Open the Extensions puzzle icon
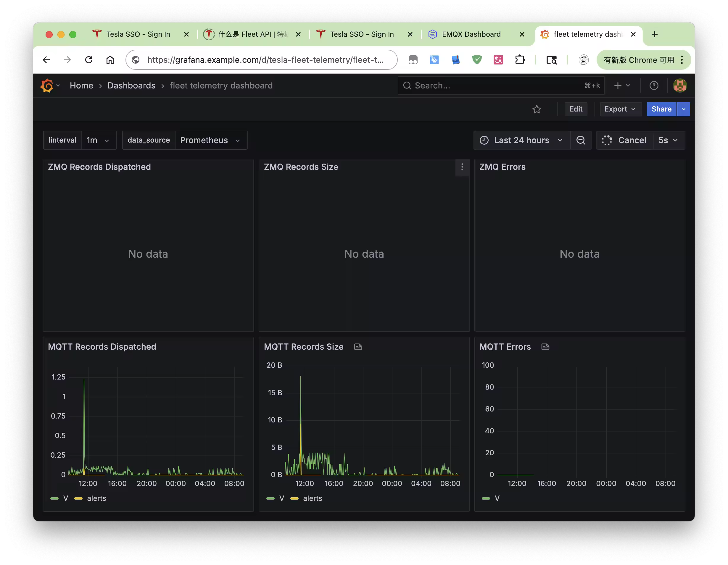 520,60
